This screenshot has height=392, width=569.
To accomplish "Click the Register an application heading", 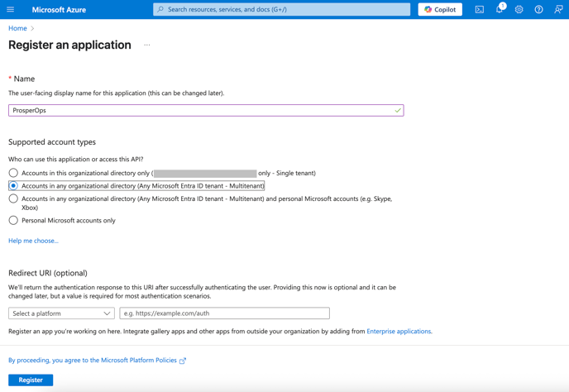I will click(69, 45).
